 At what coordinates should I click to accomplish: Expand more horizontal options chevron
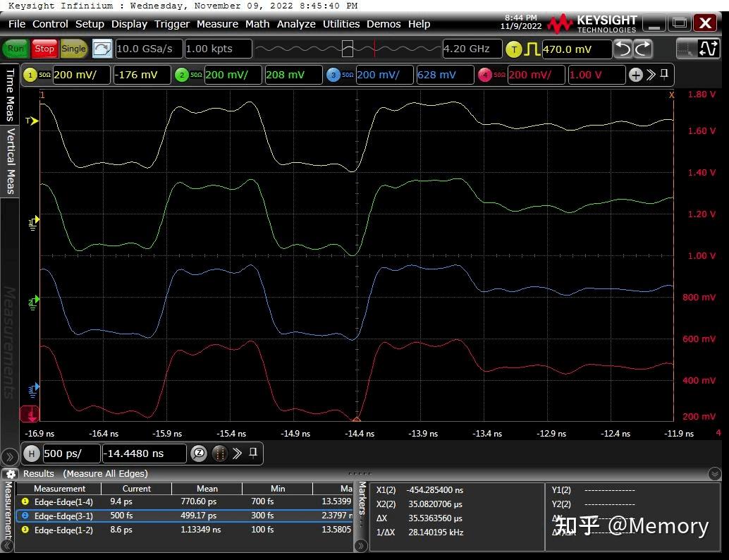237,454
